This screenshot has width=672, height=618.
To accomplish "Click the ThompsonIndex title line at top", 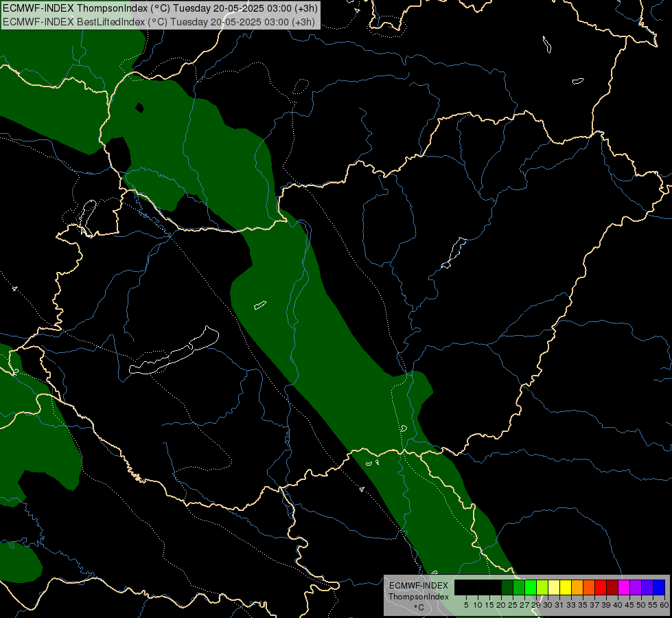I will 159,8.
